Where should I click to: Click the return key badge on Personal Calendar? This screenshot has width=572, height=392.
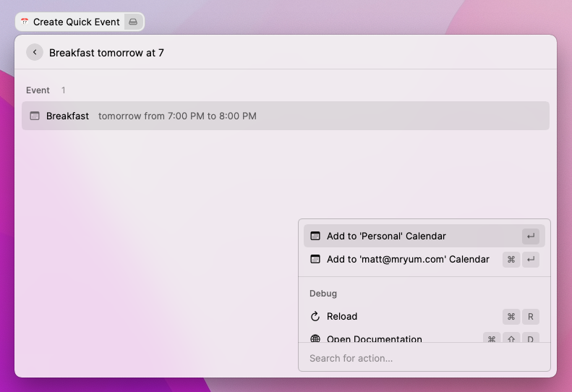pos(530,237)
